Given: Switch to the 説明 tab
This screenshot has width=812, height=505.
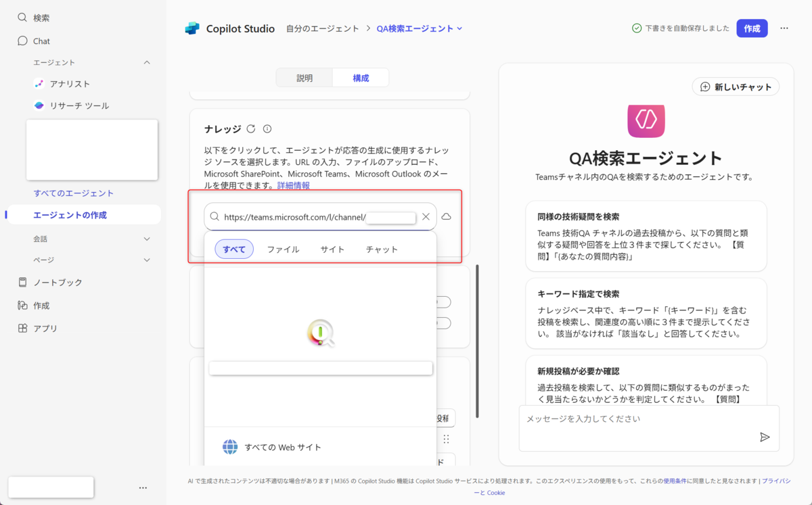Looking at the screenshot, I should point(304,78).
